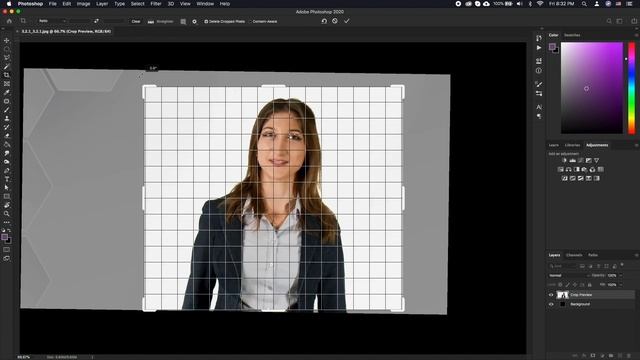Image resolution: width=640 pixels, height=360 pixels.
Task: Select the Magic Wand tool
Action: click(x=7, y=67)
